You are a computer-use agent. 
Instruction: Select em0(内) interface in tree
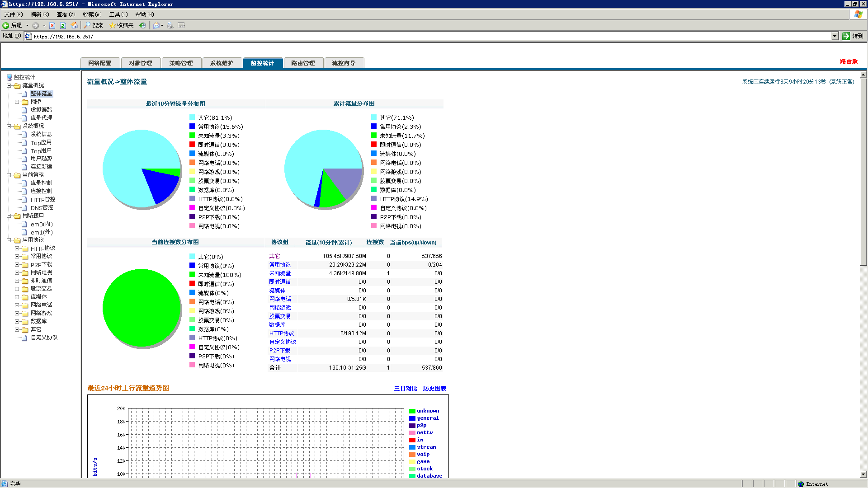tap(42, 224)
